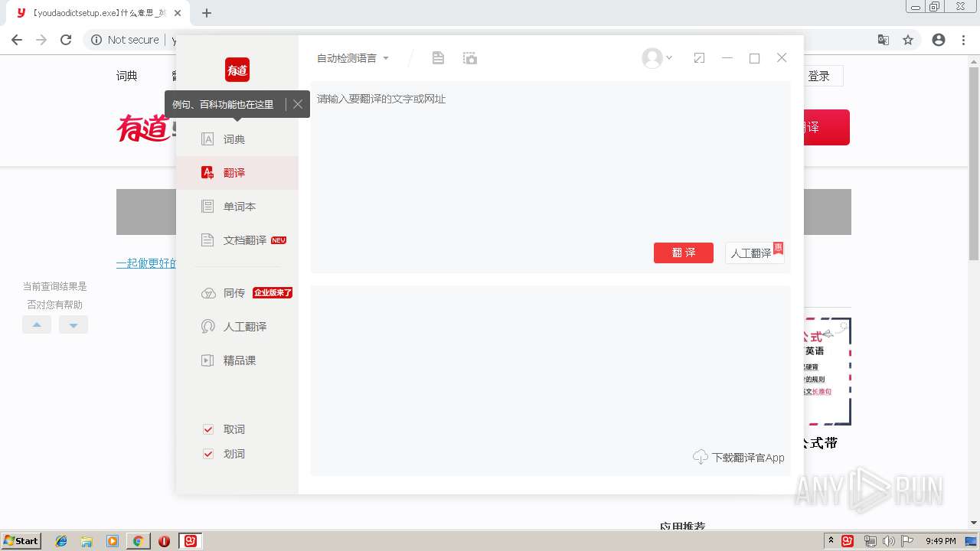Open the volume control in system tray
980x551 pixels.
click(889, 541)
